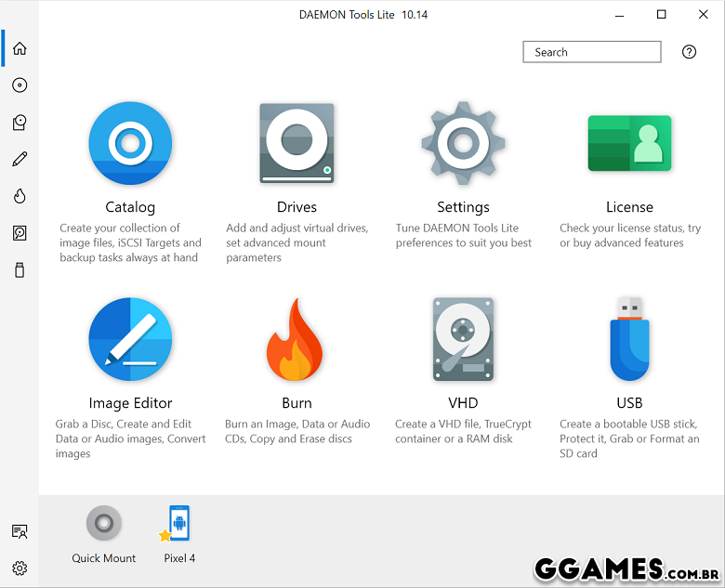
Task: Select the Pixel 4 device
Action: [x=179, y=524]
